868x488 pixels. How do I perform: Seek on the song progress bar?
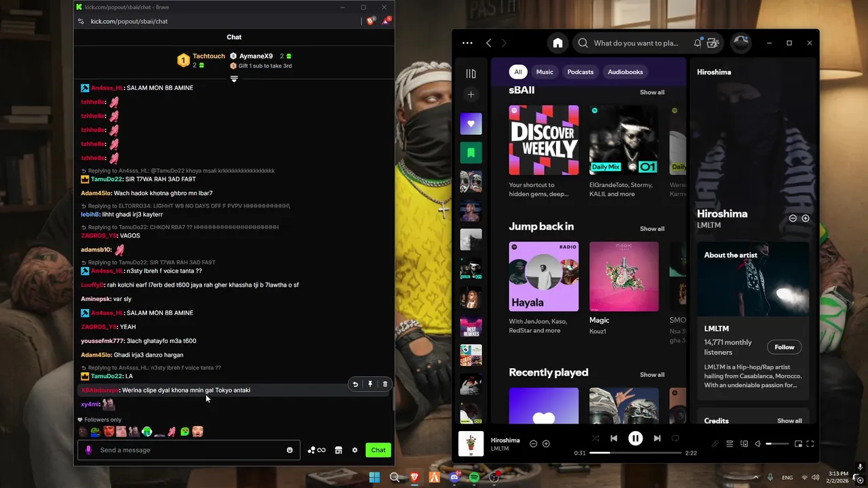635,453
